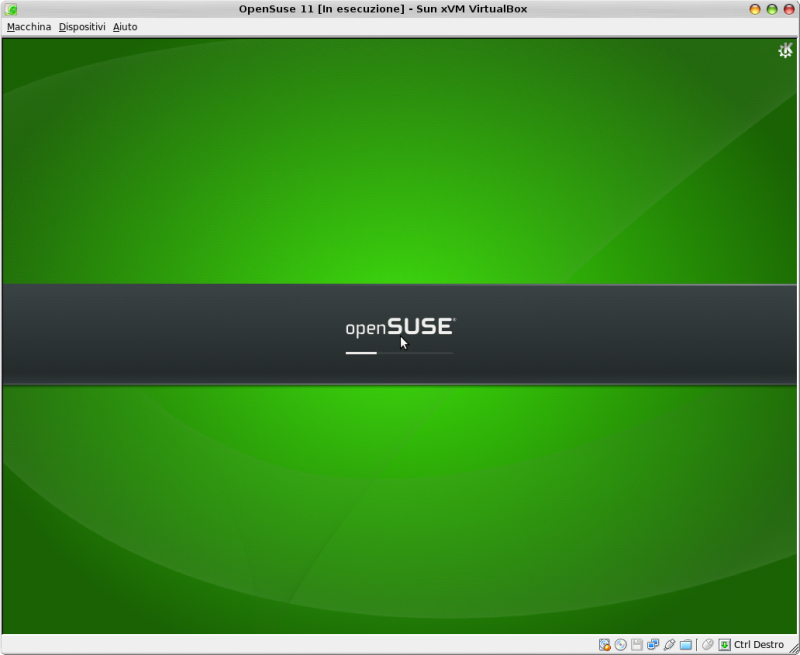This screenshot has width=800, height=655.
Task: Click the auto-resize guest display icon
Action: coord(724,644)
